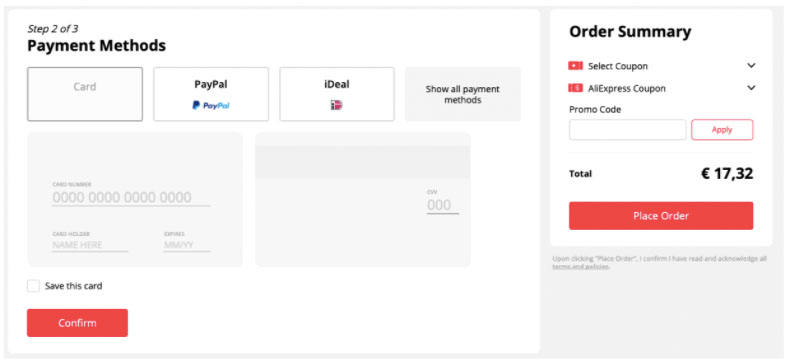Focus the Promo Code input field
The image size is (788, 362).
point(627,130)
